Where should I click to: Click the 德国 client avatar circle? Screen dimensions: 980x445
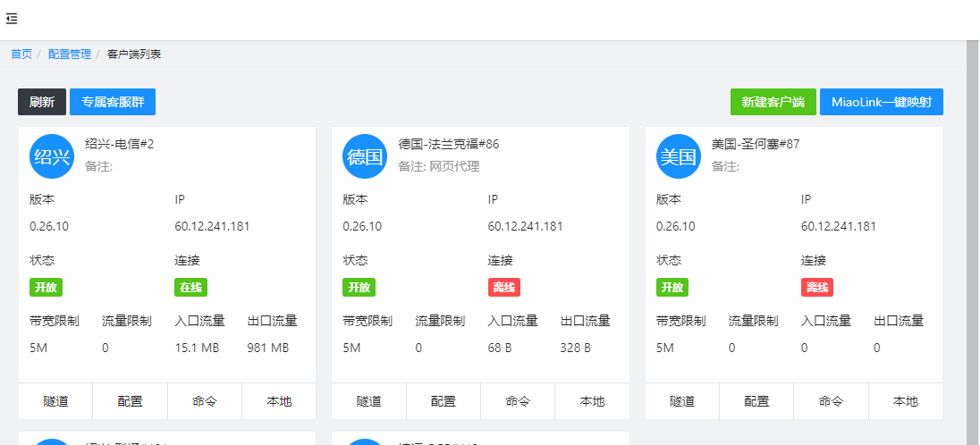pos(365,156)
